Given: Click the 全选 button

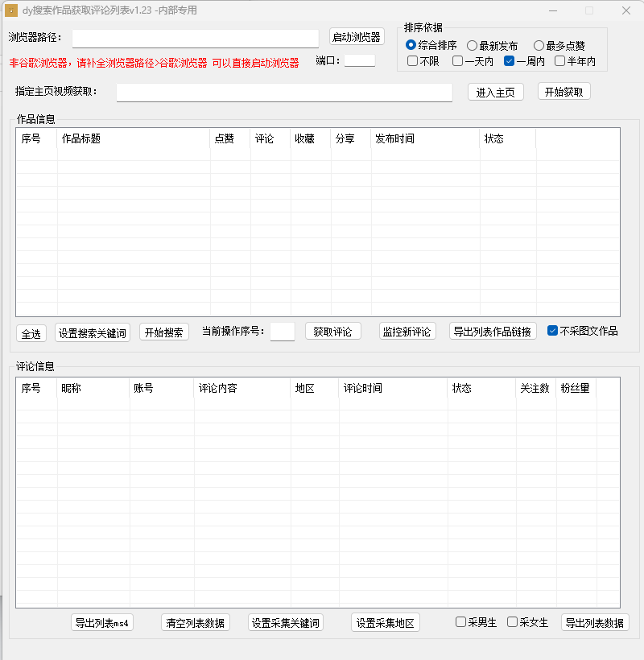Looking at the screenshot, I should (31, 333).
